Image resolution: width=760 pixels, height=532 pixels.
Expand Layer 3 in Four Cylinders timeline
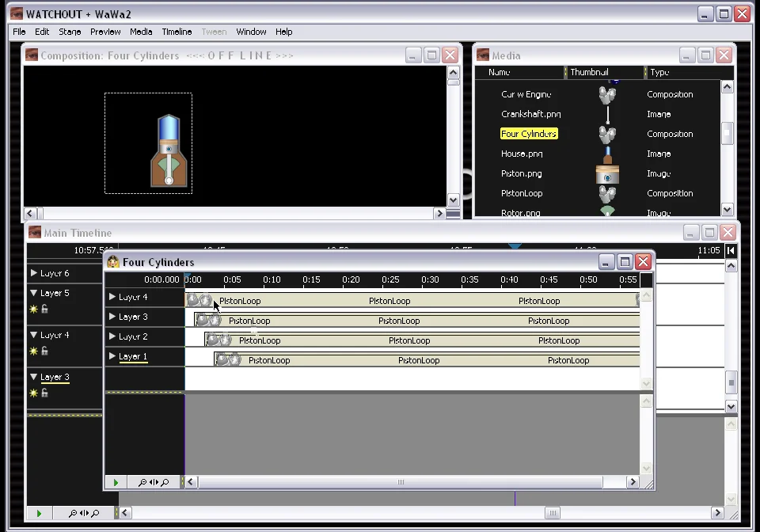point(112,317)
